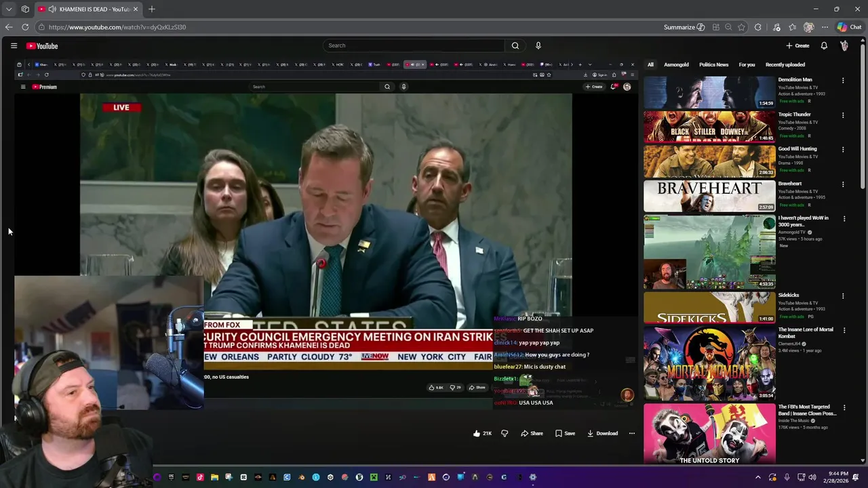Open options for Mortal Kombat lore video
The height and width of the screenshot is (488, 868).
point(844,330)
